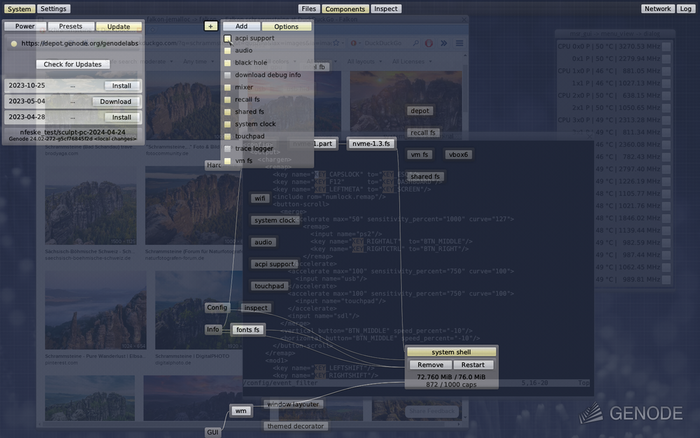Remove the system shell component
Screen dimensions: 700x438
(x=430, y=365)
